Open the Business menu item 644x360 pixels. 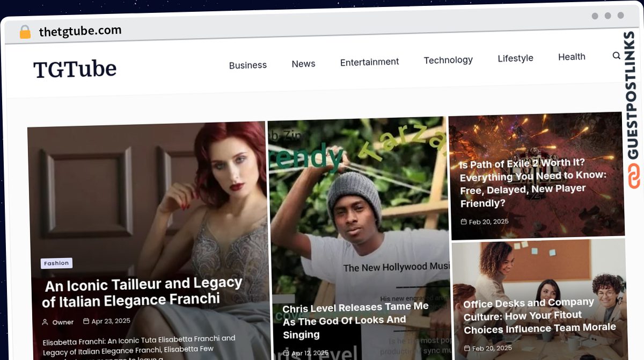[x=247, y=65]
